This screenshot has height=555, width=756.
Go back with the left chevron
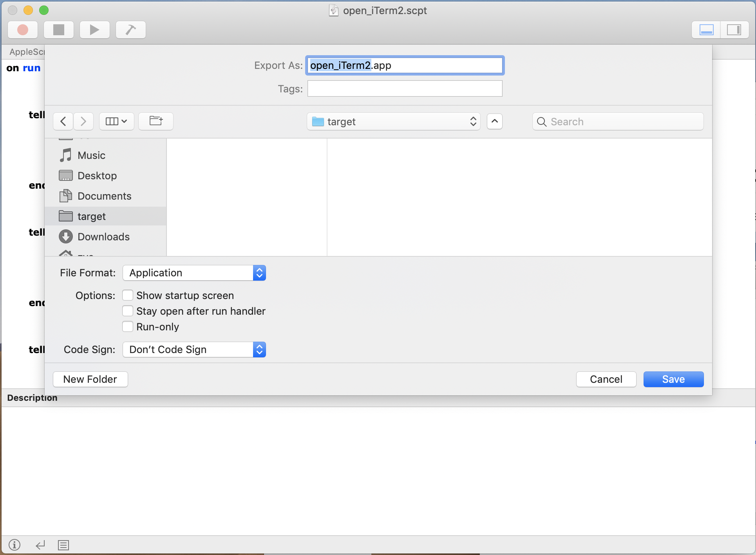(x=63, y=121)
